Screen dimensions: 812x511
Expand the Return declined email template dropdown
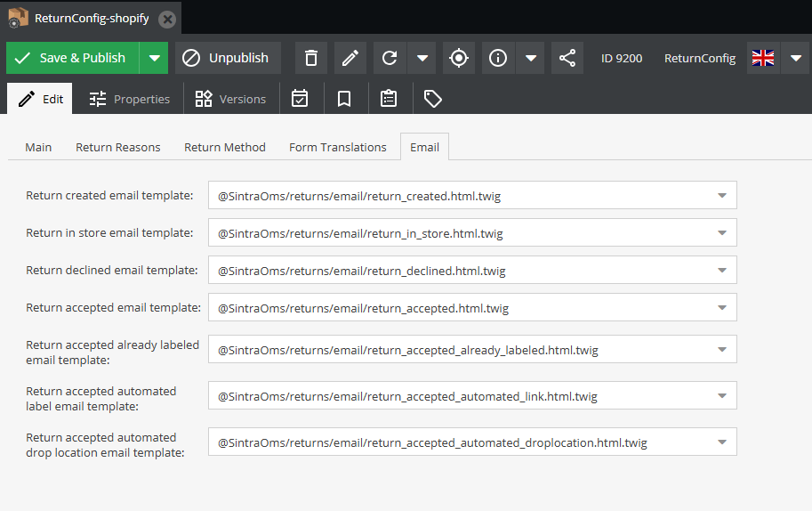(x=721, y=271)
